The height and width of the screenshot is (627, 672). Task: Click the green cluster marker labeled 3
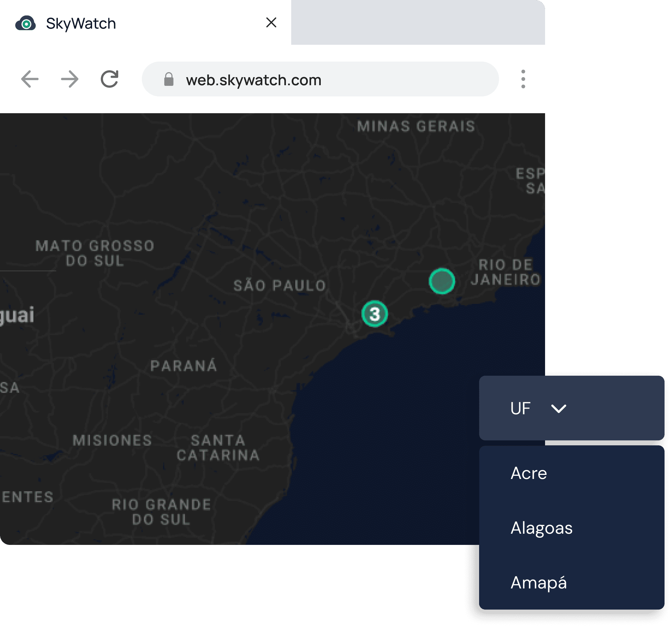pos(375,314)
